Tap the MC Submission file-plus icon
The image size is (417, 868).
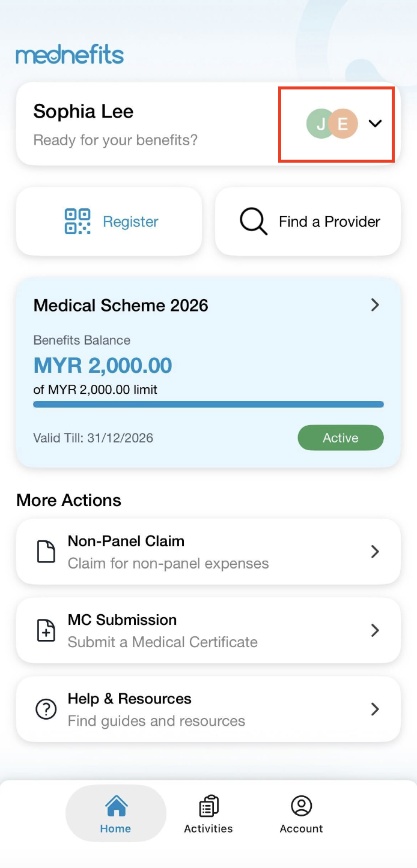[x=46, y=630]
